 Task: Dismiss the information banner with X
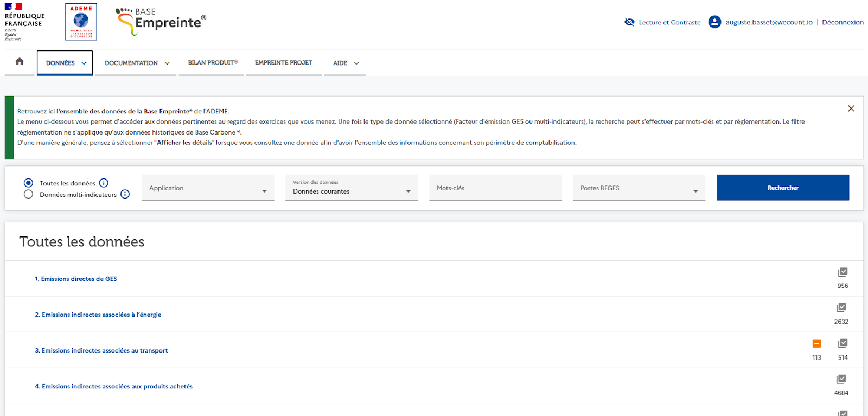[851, 108]
